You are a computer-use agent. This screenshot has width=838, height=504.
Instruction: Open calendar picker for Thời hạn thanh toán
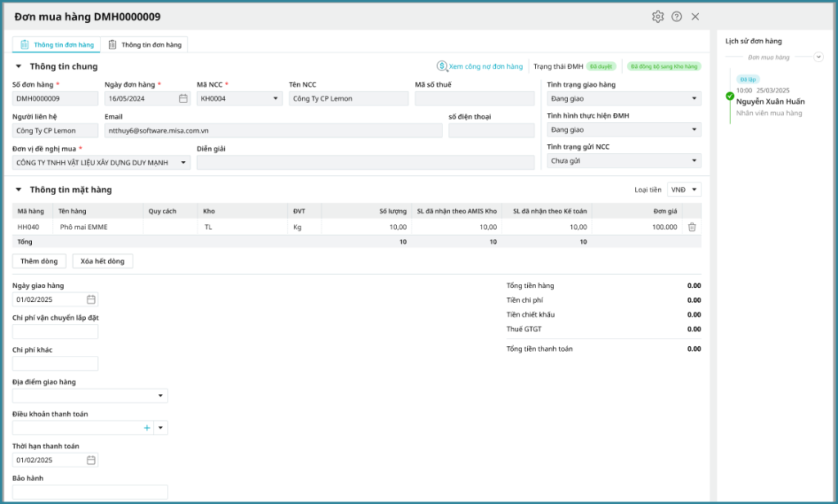91,460
